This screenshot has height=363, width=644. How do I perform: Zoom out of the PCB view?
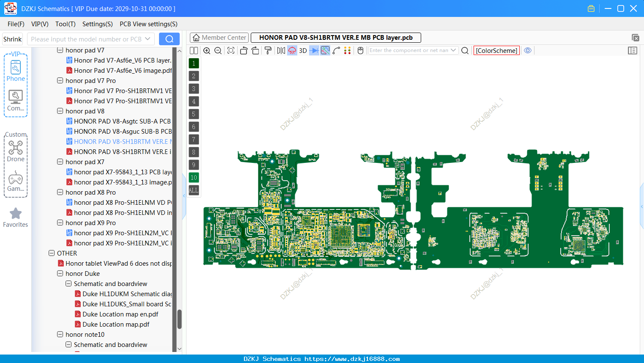point(218,50)
